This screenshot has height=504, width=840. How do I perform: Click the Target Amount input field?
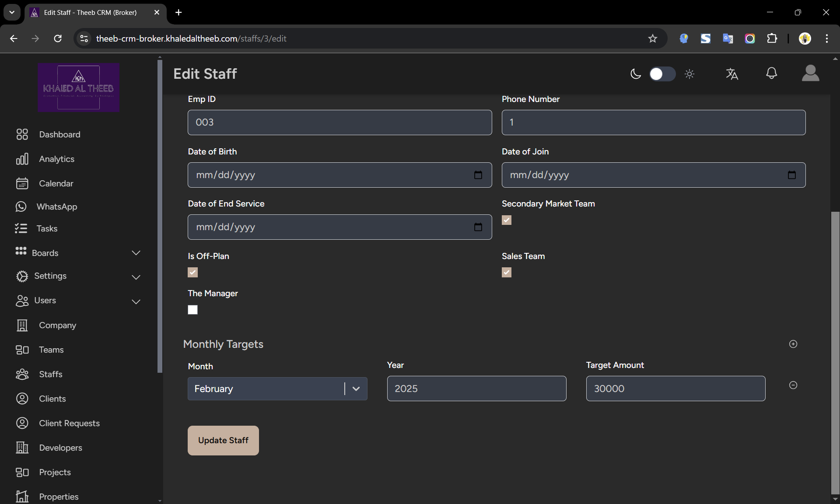pyautogui.click(x=675, y=388)
